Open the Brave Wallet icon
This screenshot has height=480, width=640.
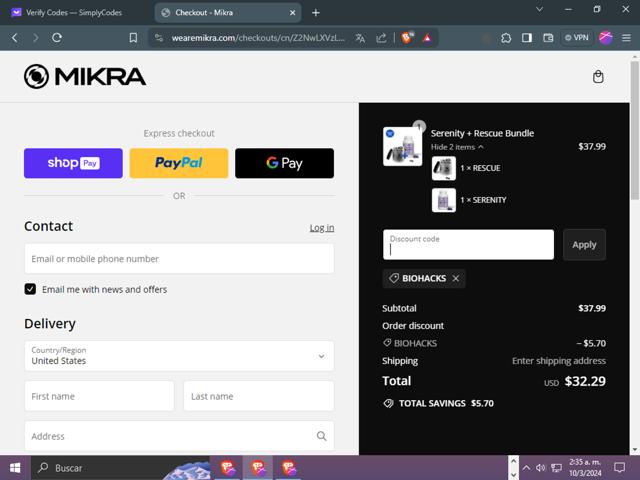pos(548,38)
